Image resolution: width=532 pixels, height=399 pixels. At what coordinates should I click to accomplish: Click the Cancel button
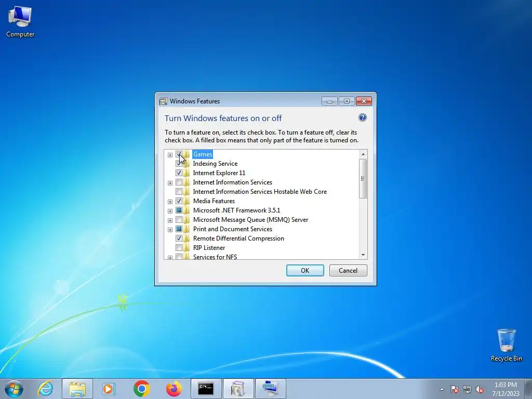pyautogui.click(x=348, y=270)
